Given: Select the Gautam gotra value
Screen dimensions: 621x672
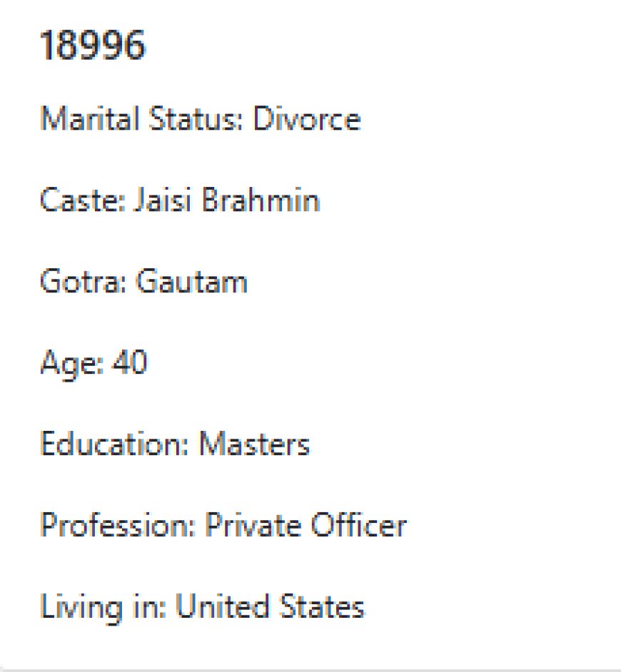Looking at the screenshot, I should [x=192, y=282].
